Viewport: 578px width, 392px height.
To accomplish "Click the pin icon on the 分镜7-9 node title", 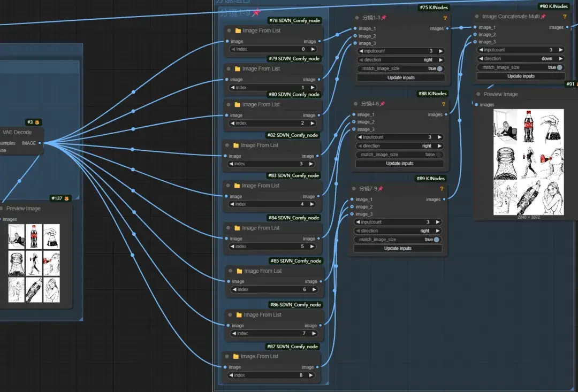I will pyautogui.click(x=381, y=188).
